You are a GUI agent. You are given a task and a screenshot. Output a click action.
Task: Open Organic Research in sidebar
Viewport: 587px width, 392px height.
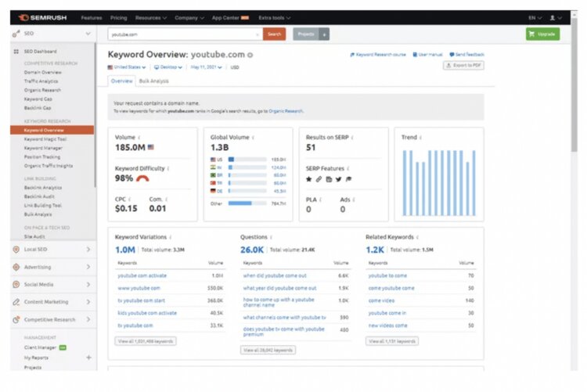point(42,90)
